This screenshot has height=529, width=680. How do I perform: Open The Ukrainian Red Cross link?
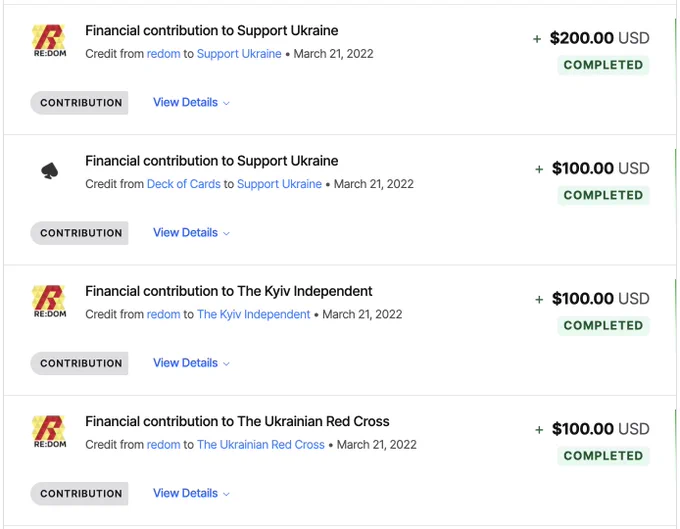[261, 444]
